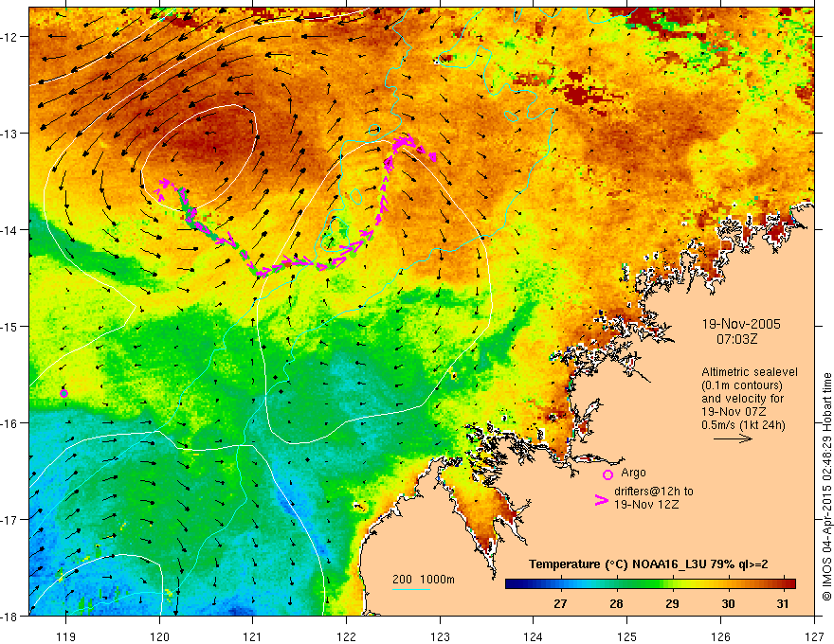834x644 pixels.
Task: Click the longitude '125' axis label
Action: 627,636
